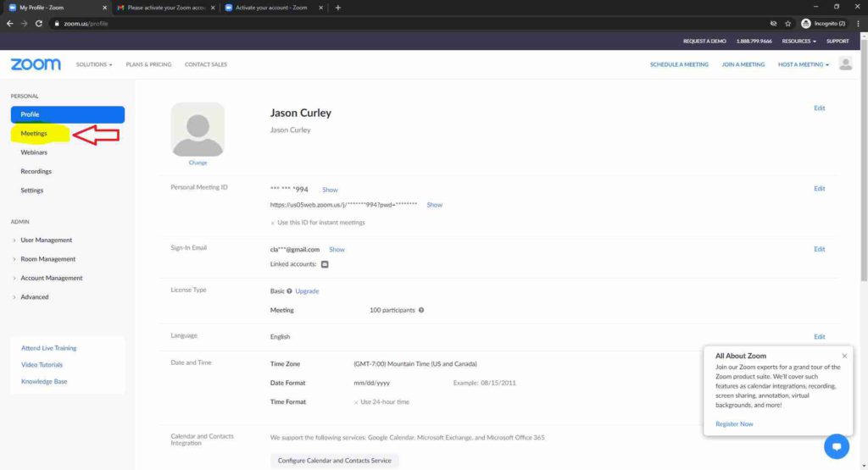
Task: Switch to the Gmail activation tab
Action: 165,8
